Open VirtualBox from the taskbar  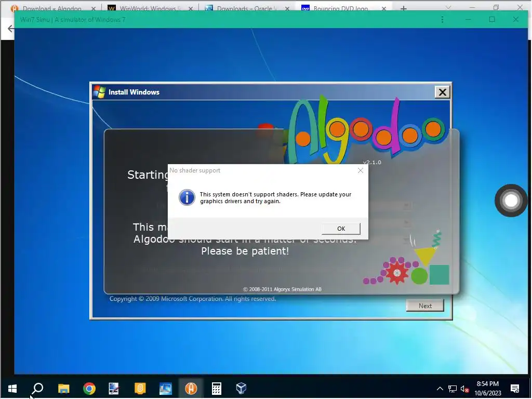coord(241,388)
